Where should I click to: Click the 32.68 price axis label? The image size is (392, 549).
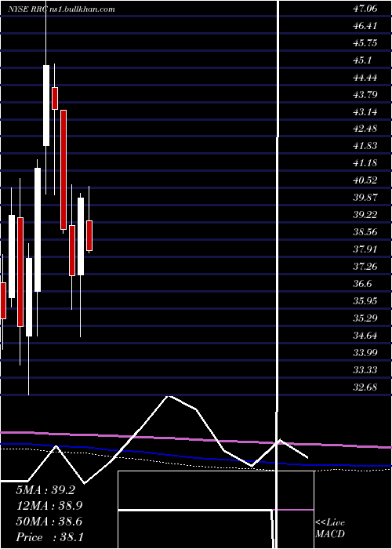coord(365,387)
